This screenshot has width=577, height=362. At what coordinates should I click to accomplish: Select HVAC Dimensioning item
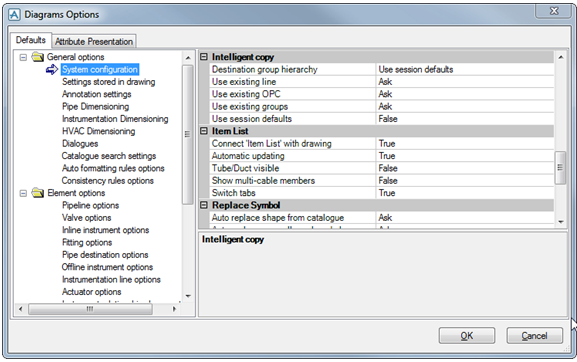(99, 131)
